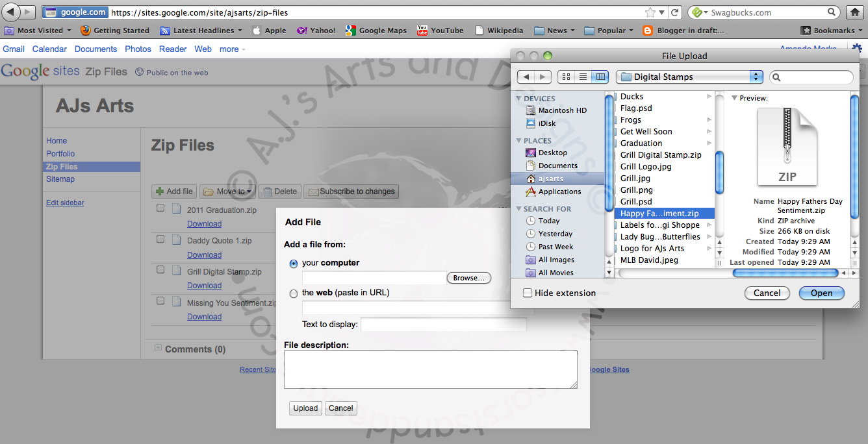Open the Digital Stamps folder dropdown
This screenshot has height=444, width=868.
pos(689,77)
